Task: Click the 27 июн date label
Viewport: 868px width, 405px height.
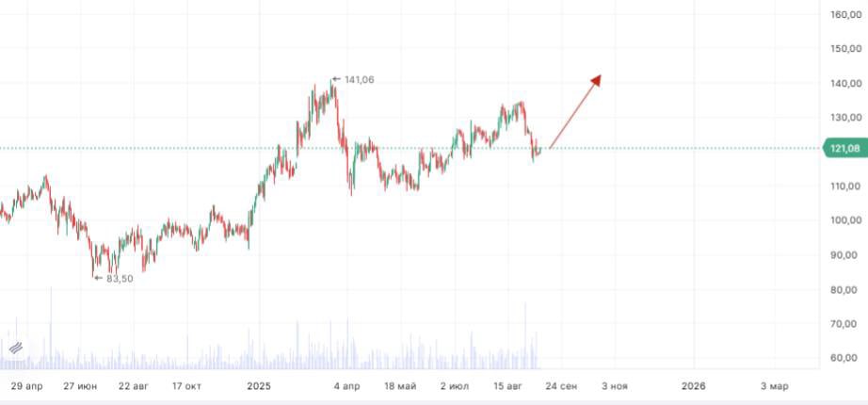Action: (x=80, y=386)
